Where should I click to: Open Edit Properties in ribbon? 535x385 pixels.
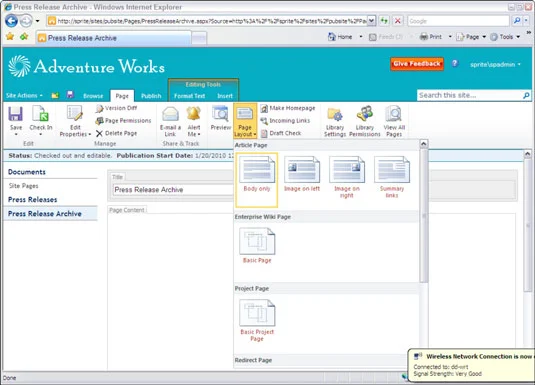click(75, 121)
